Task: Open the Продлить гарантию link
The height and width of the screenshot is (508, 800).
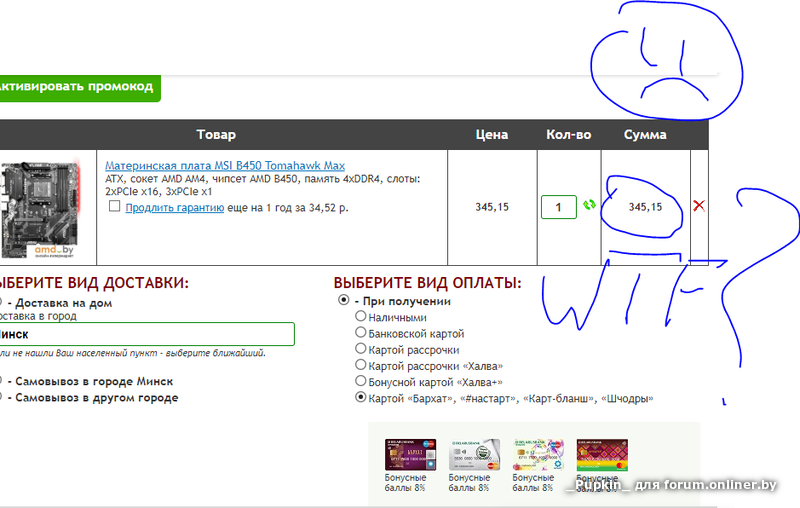Action: click(x=174, y=208)
